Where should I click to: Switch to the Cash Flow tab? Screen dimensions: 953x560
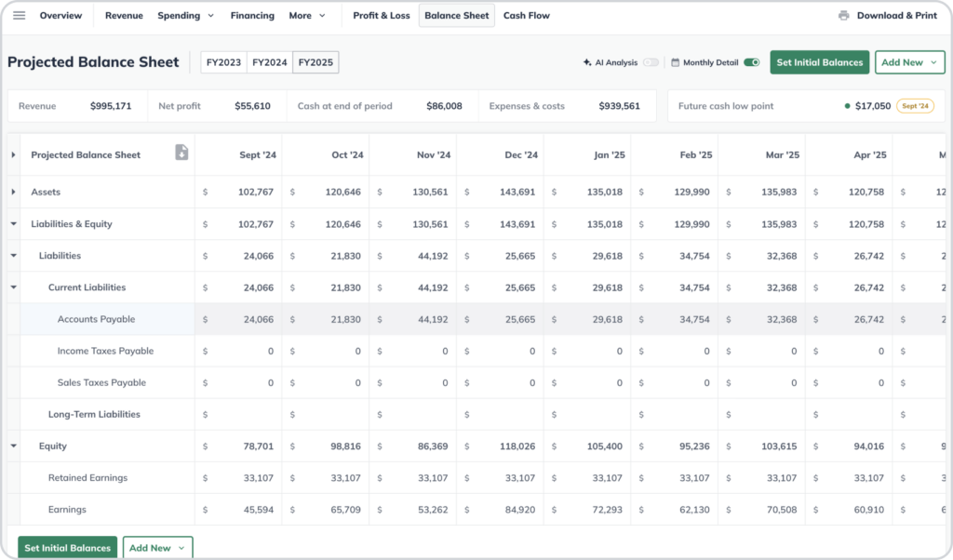click(x=526, y=15)
